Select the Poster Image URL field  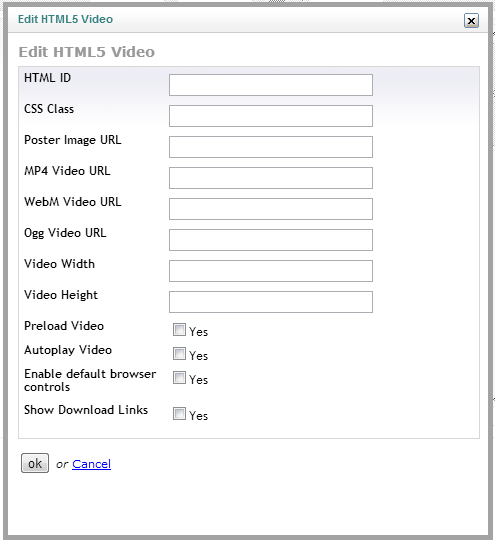[271, 147]
